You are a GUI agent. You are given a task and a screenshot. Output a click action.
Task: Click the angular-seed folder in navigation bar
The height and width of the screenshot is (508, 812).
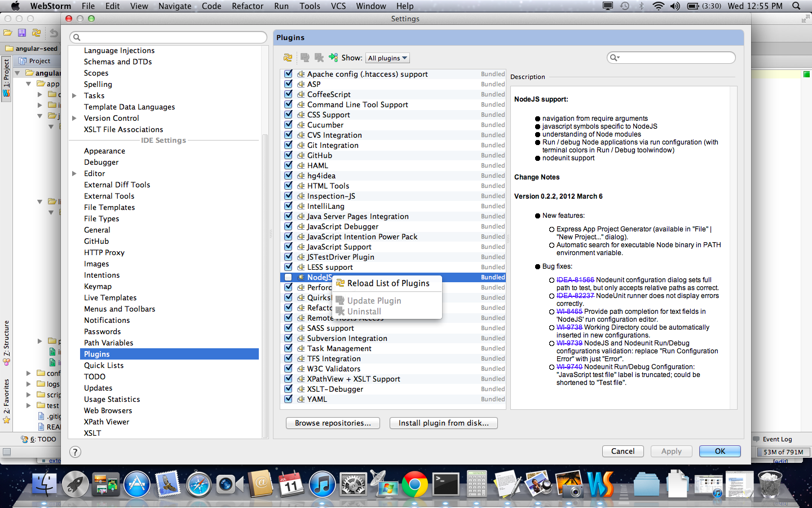(32, 49)
